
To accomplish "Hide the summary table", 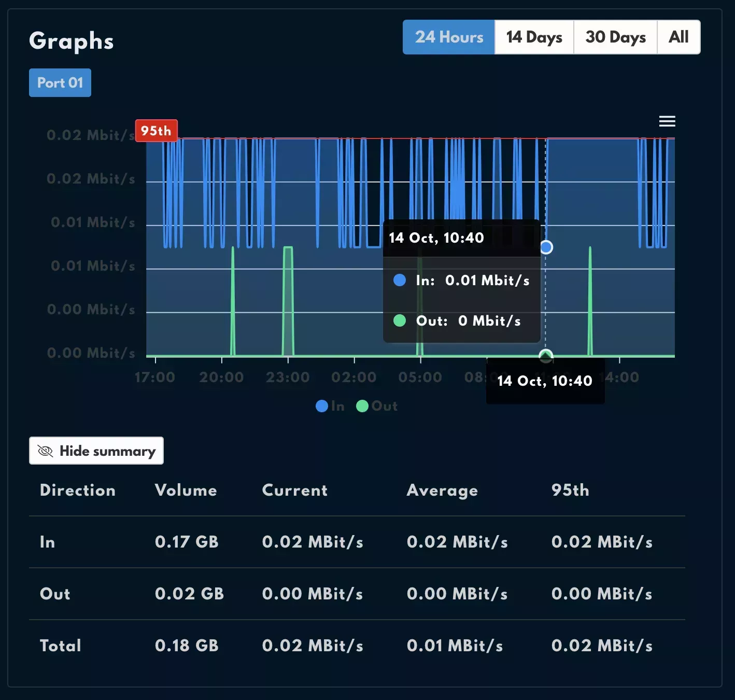I will coord(96,451).
